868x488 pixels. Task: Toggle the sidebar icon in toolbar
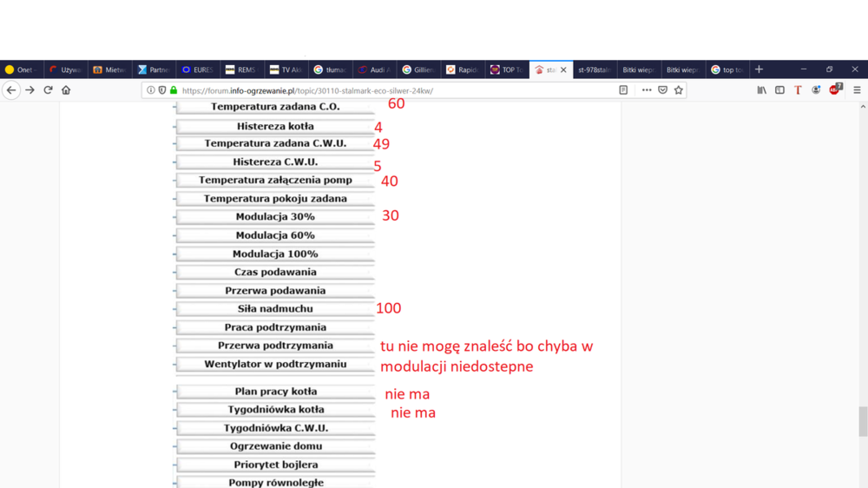click(x=779, y=90)
